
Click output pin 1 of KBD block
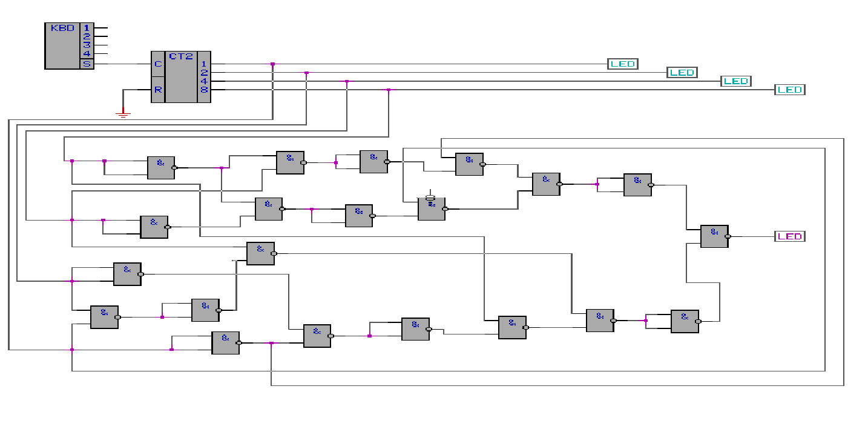click(x=87, y=28)
